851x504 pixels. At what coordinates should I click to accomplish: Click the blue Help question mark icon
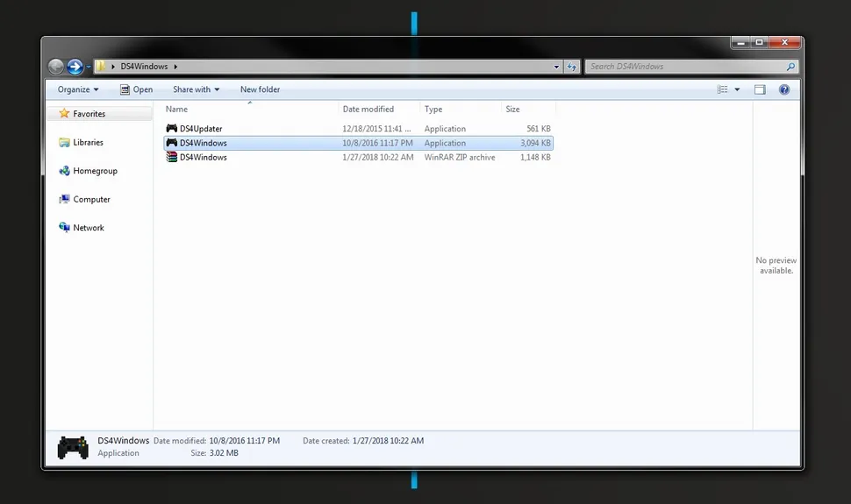[784, 89]
